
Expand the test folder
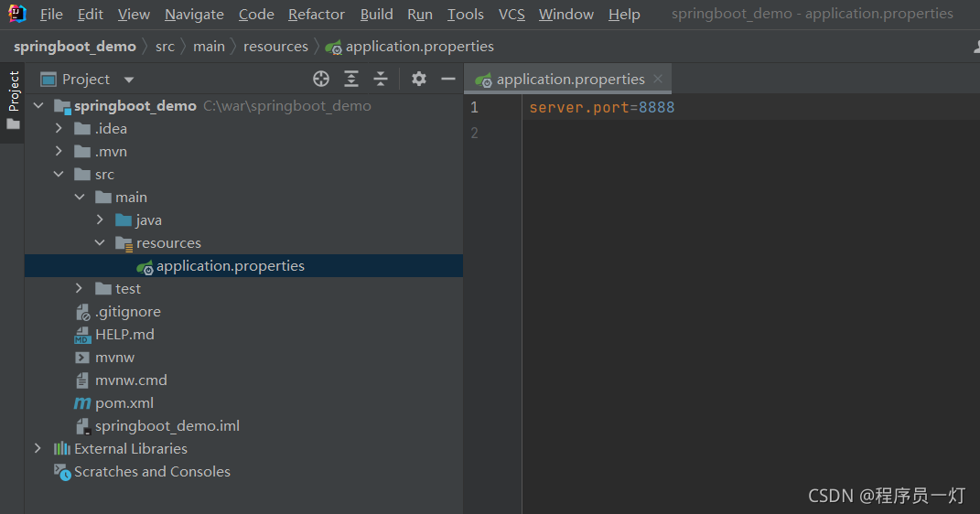pyautogui.click(x=79, y=288)
